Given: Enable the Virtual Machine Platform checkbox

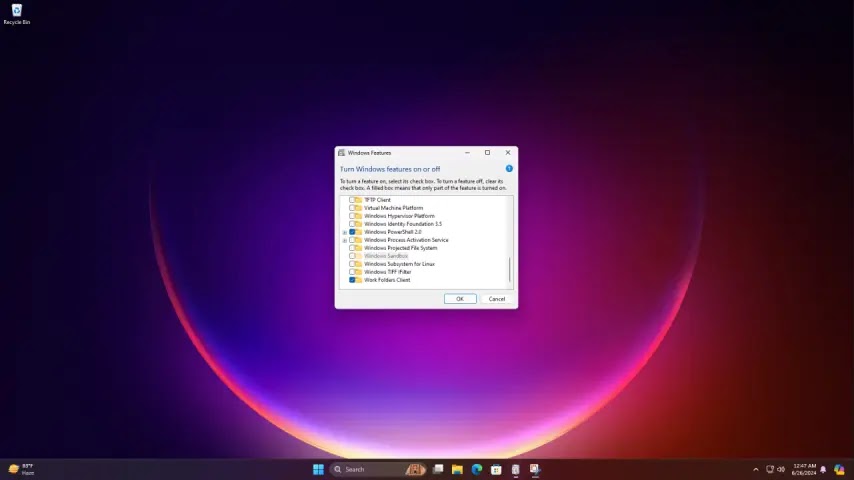Looking at the screenshot, I should click(x=352, y=208).
